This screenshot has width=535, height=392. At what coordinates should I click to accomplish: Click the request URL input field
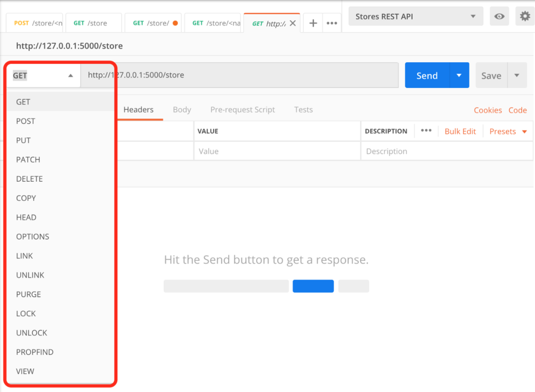click(239, 75)
